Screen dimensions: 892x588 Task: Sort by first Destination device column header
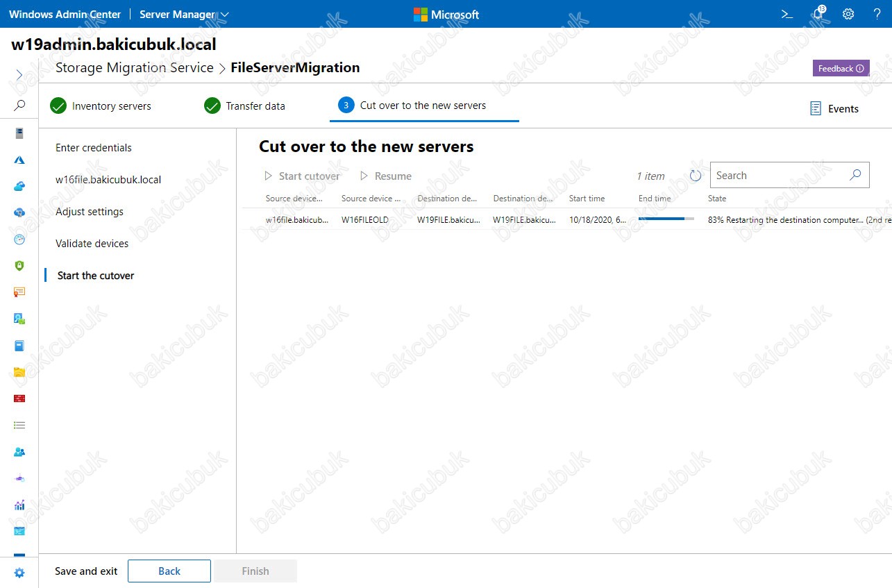[448, 199]
